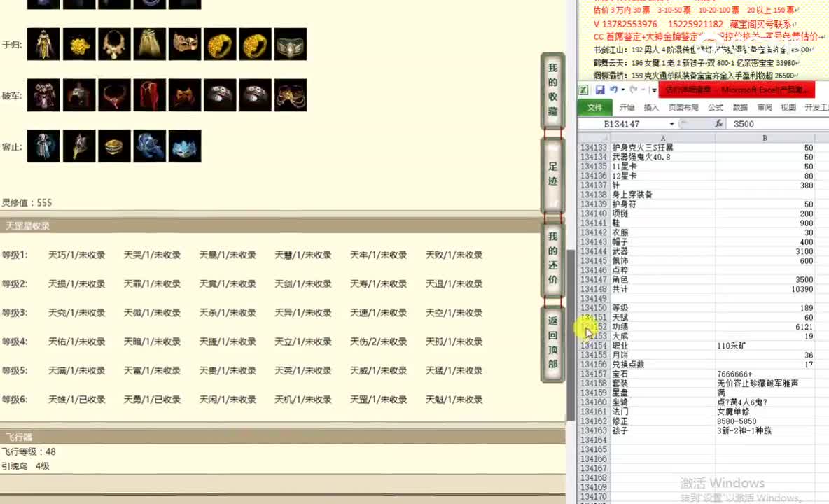Click the 灵修值：555 text
The width and height of the screenshot is (829, 504).
click(x=27, y=202)
